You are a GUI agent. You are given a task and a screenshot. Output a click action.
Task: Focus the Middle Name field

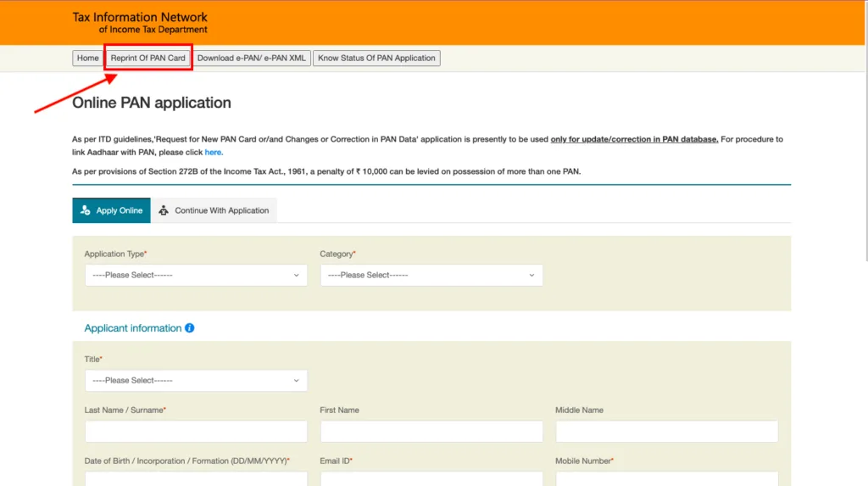click(666, 431)
